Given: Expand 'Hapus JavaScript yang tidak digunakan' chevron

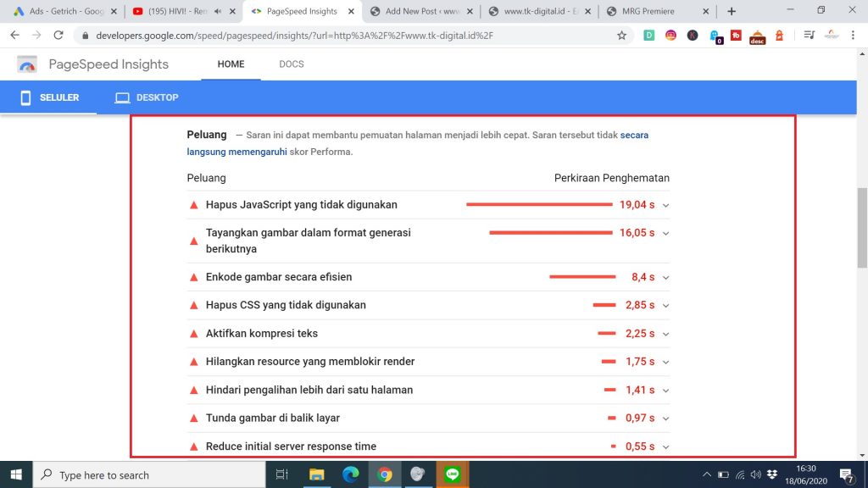Looking at the screenshot, I should pos(665,205).
